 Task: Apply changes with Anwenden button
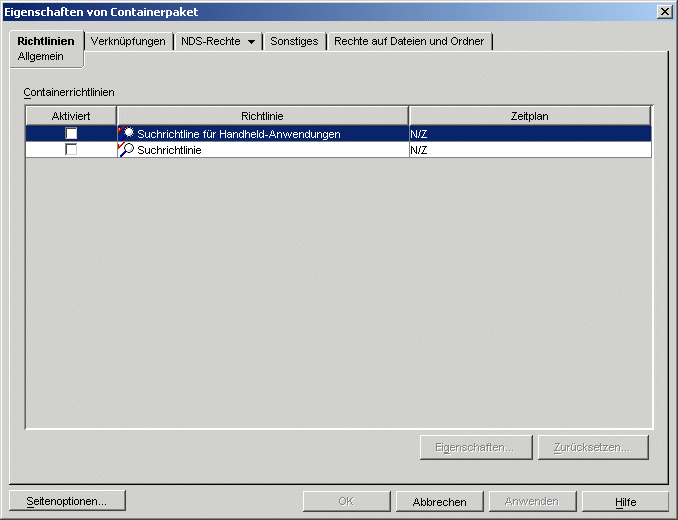tap(532, 501)
